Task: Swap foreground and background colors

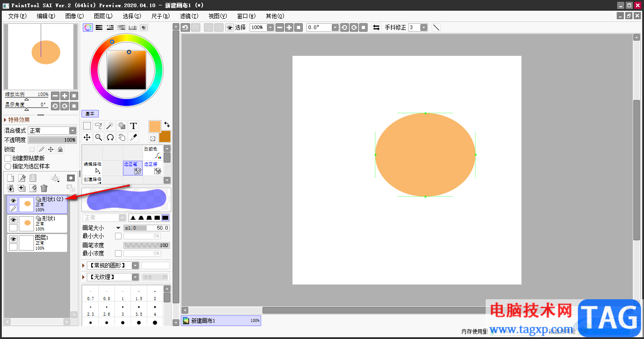Action: pos(167,124)
